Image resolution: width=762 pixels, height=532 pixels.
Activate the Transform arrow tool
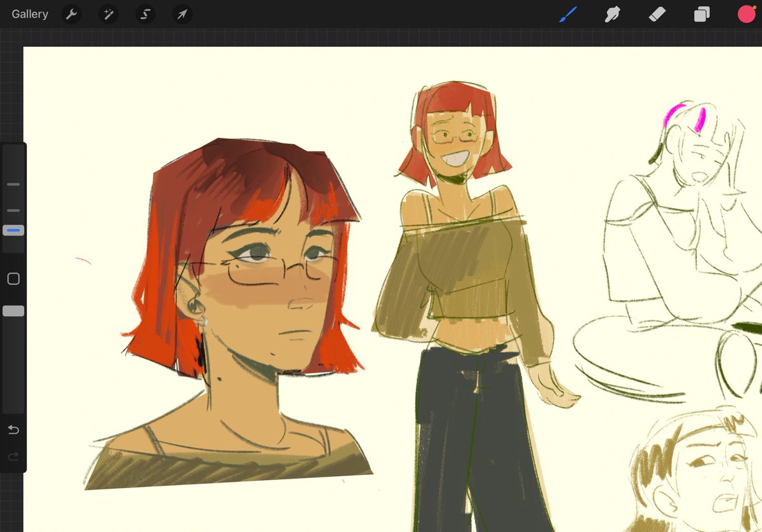[x=182, y=14]
